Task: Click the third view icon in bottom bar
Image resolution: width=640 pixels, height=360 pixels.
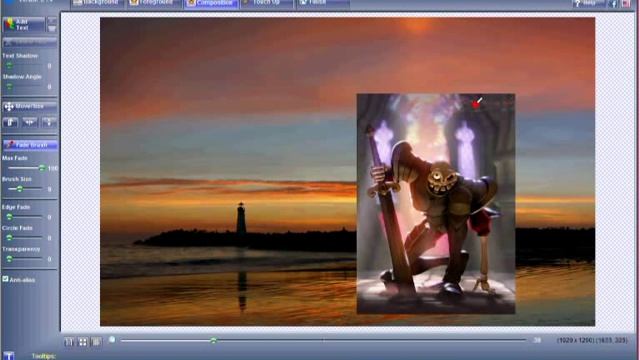Action: (96, 342)
